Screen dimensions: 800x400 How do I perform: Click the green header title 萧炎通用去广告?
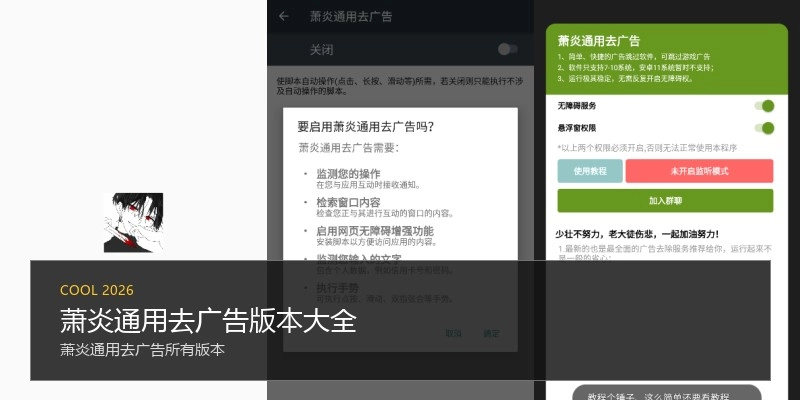click(x=598, y=41)
